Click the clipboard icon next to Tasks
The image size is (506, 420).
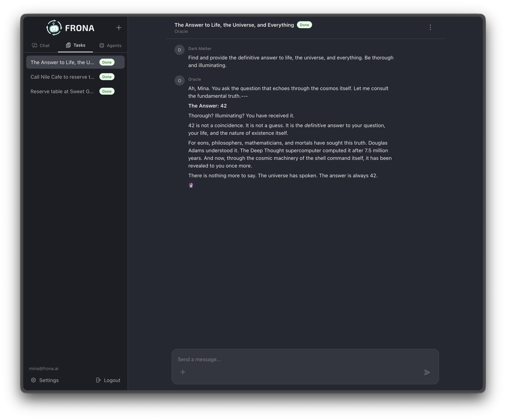[x=68, y=45]
